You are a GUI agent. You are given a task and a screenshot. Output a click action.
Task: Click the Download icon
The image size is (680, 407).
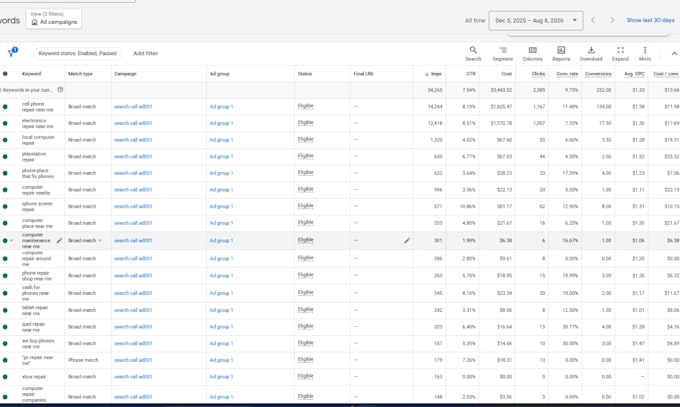(x=591, y=53)
